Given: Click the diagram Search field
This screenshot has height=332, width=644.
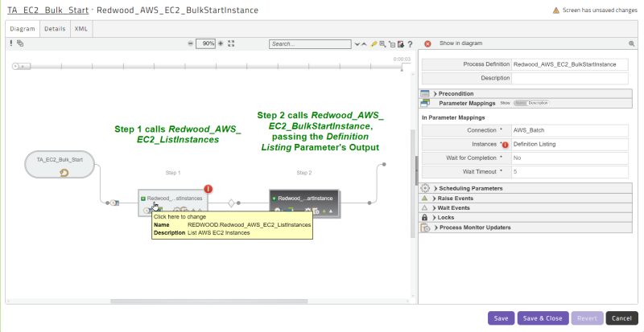Looking at the screenshot, I should tap(310, 44).
